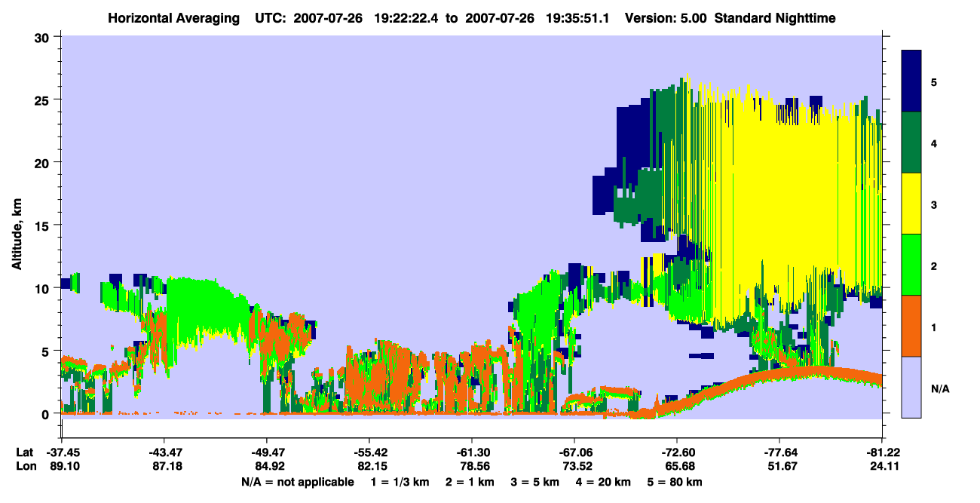Click latitude value -81.22
Image resolution: width=980 pixels, height=503 pixels.
[x=882, y=452]
